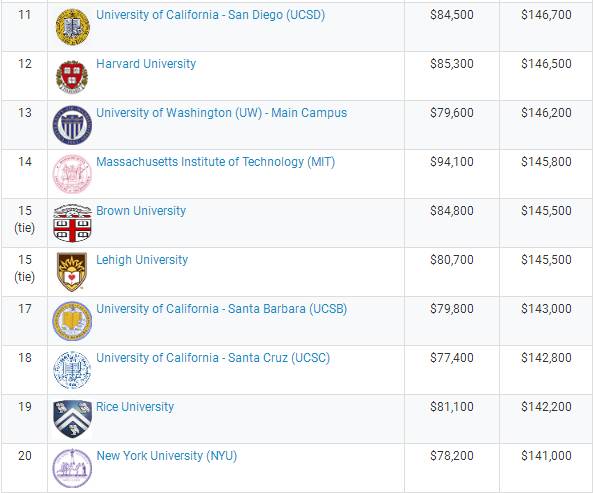
Task: Open University of California - Santa Barbara link
Action: pyautogui.click(x=221, y=309)
